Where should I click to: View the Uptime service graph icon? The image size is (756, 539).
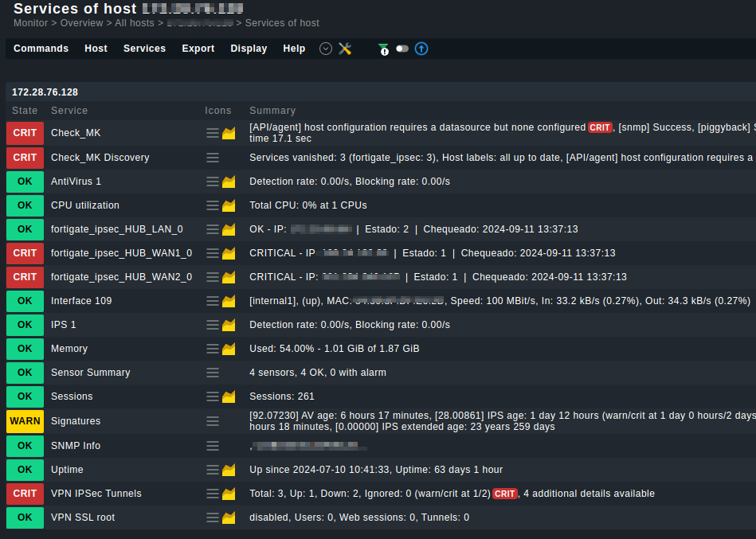point(229,470)
